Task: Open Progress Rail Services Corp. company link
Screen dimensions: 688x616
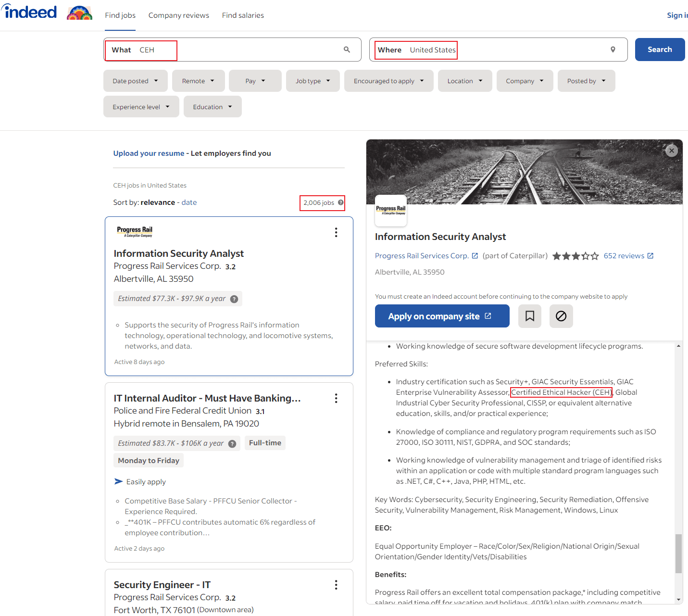Action: 422,256
